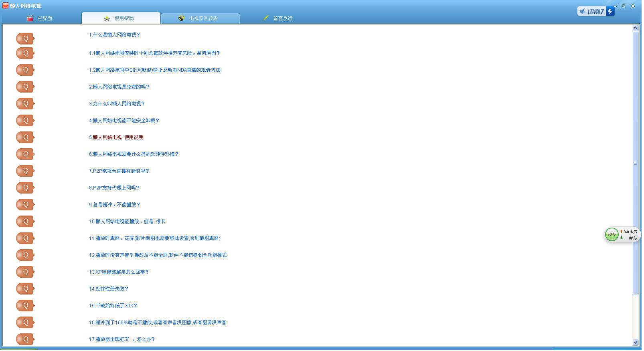This screenshot has width=644, height=351.
Task: Click Q icon beside 15.下载始终低于30K
Action: 25,306
